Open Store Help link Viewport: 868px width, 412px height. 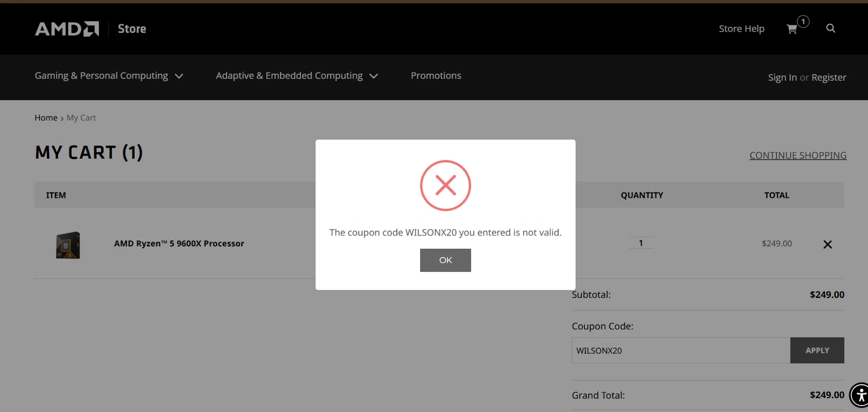(x=741, y=29)
